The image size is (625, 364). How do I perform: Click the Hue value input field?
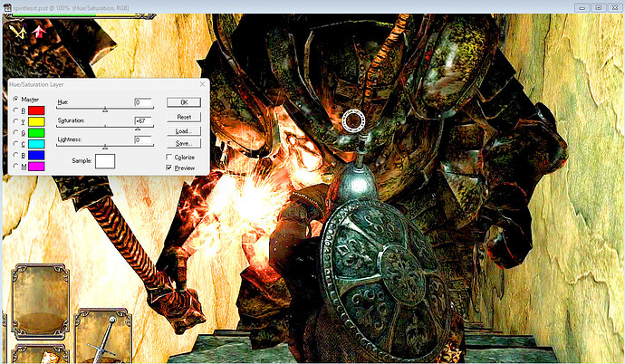click(143, 102)
